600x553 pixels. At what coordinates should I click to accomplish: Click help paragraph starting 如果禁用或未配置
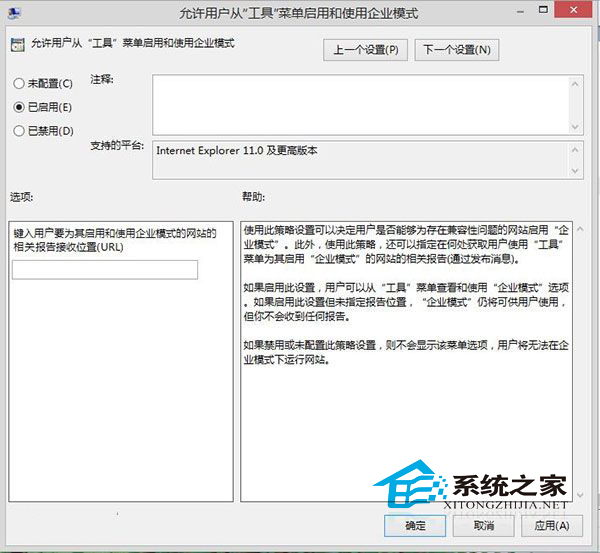[x=406, y=352]
